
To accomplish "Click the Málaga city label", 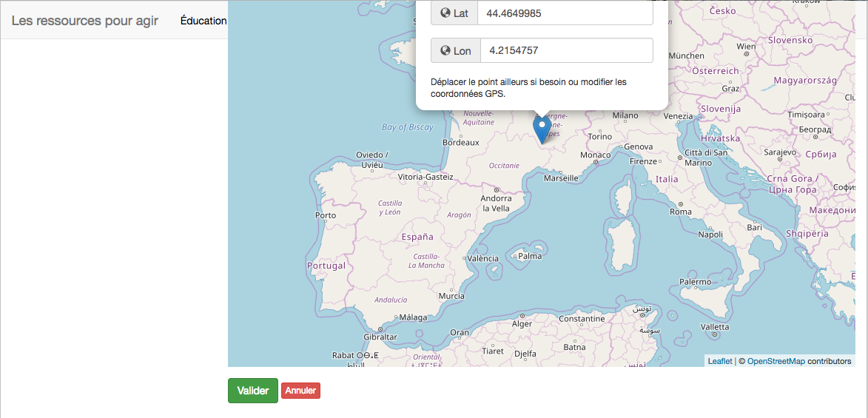I will tap(413, 317).
